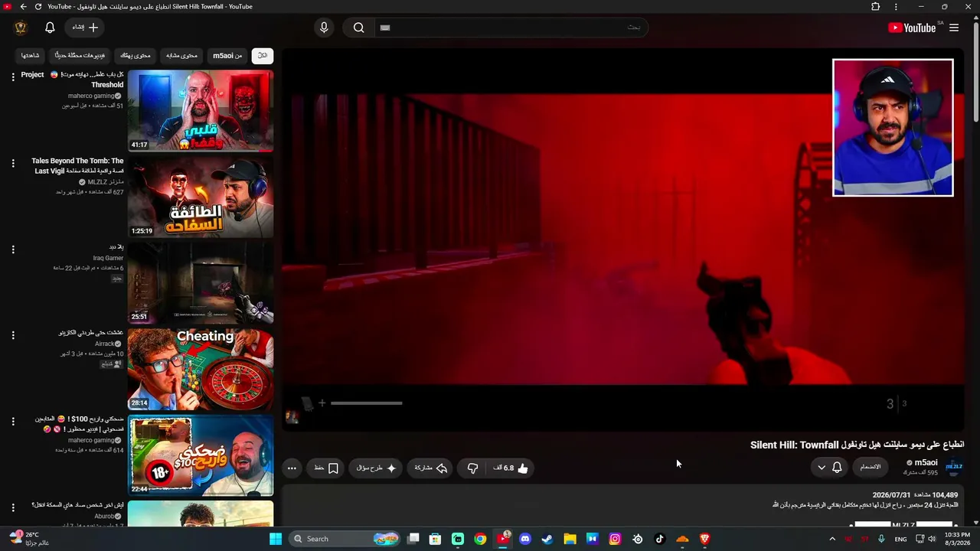Open options for the Aburob video
980x551 pixels.
13,507
